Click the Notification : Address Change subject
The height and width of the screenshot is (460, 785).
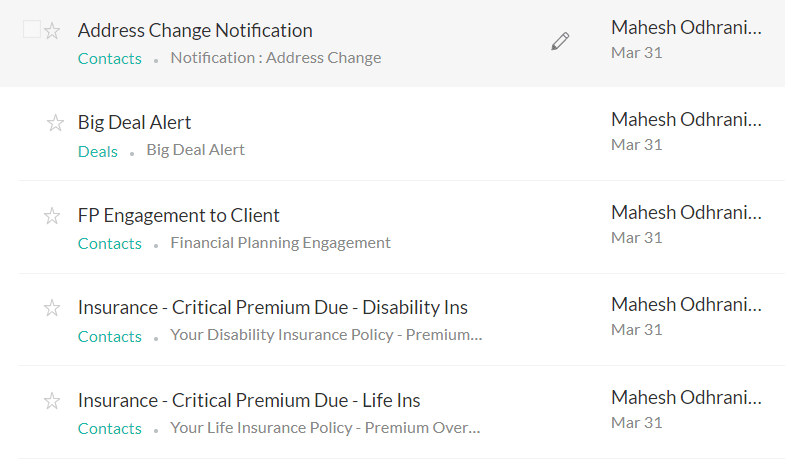pyautogui.click(x=276, y=58)
